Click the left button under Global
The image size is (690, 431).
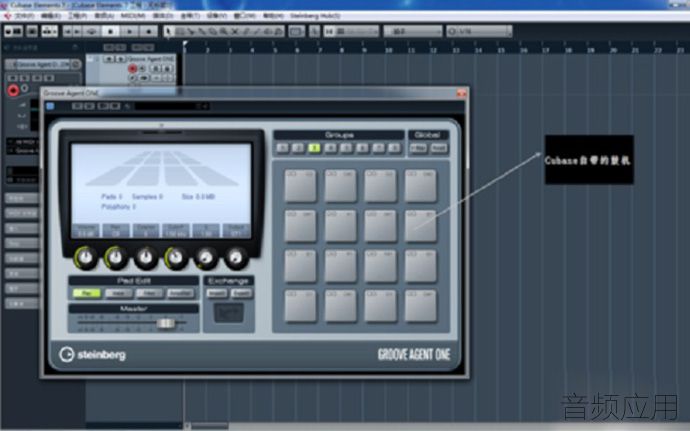pyautogui.click(x=418, y=148)
